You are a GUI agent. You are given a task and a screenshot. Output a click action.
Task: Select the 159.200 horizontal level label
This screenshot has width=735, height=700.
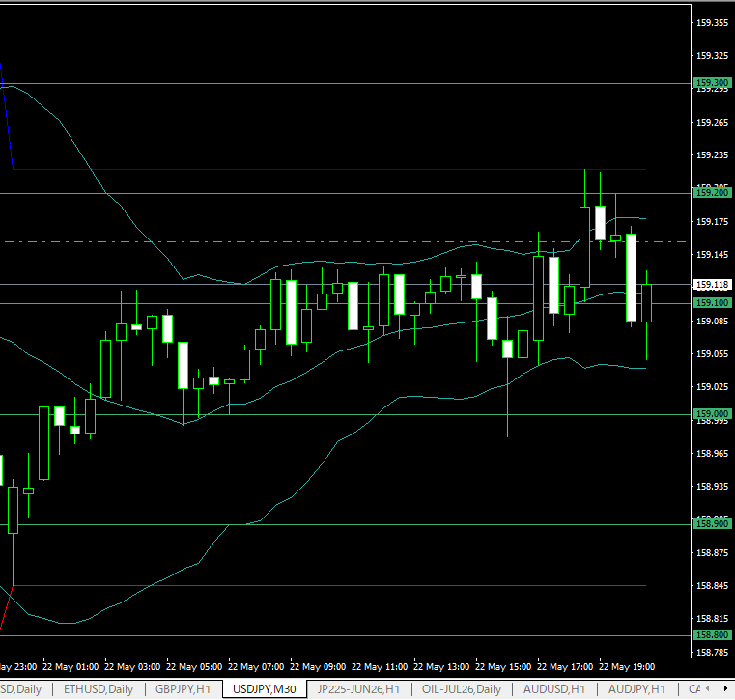712,192
